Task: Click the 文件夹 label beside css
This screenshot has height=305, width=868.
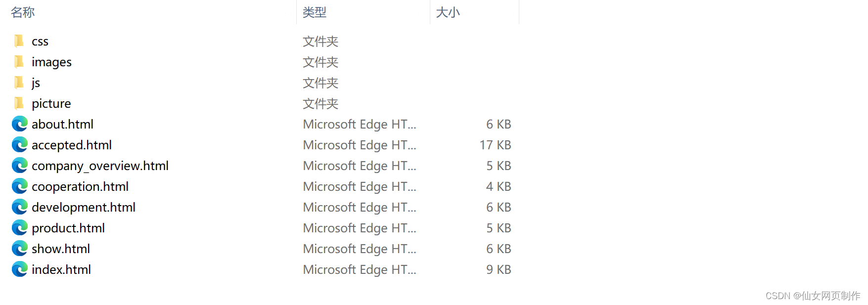Action: pos(320,42)
